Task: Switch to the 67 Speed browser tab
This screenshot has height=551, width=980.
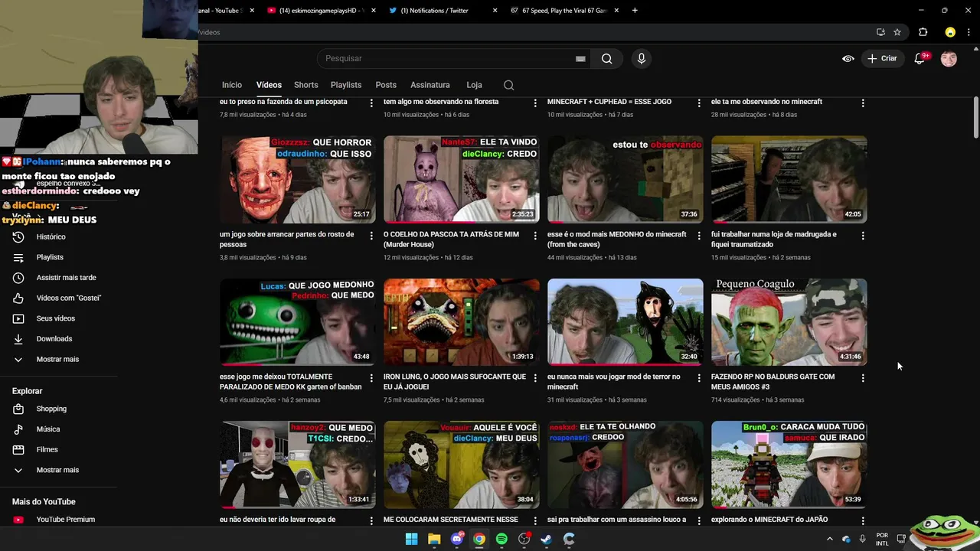Action: point(563,11)
